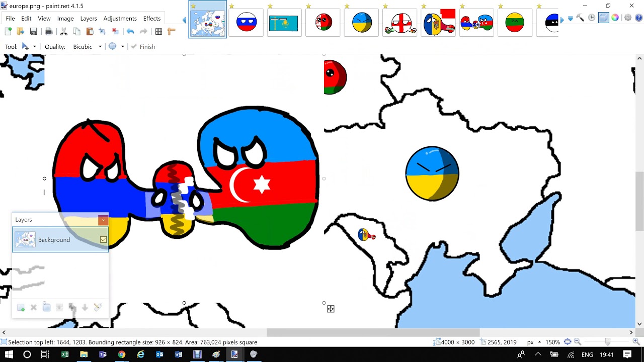Click the Paste clipboard icon
This screenshot has height=362, width=644.
coord(90,31)
